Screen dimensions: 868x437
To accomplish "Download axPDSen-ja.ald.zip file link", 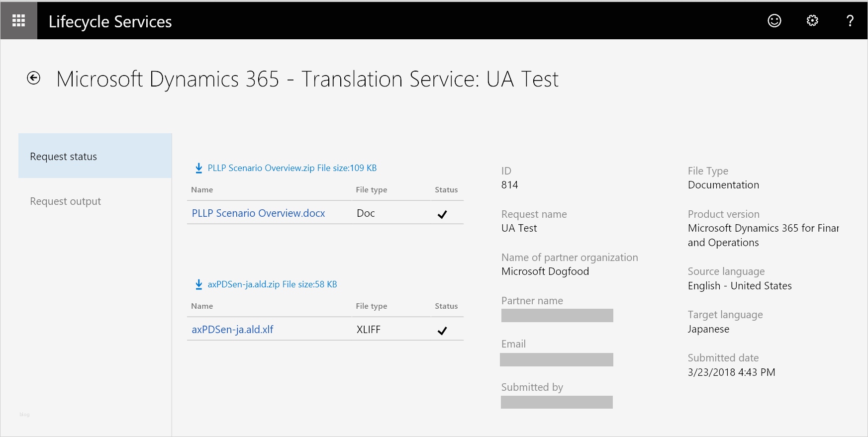I will (272, 284).
